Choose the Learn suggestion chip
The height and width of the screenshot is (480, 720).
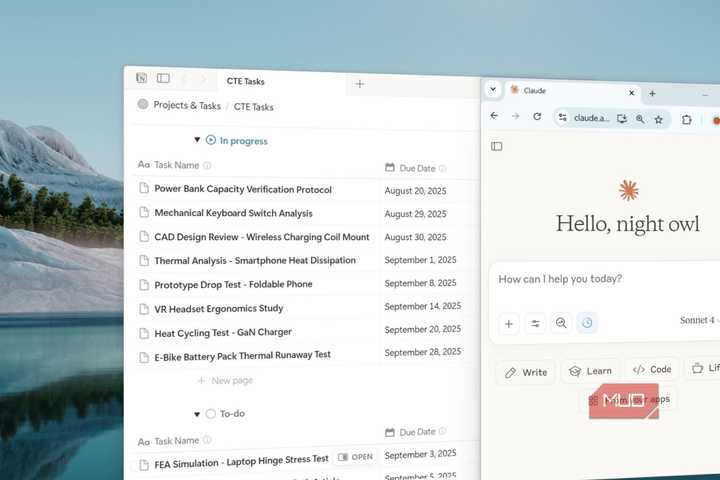tap(591, 371)
